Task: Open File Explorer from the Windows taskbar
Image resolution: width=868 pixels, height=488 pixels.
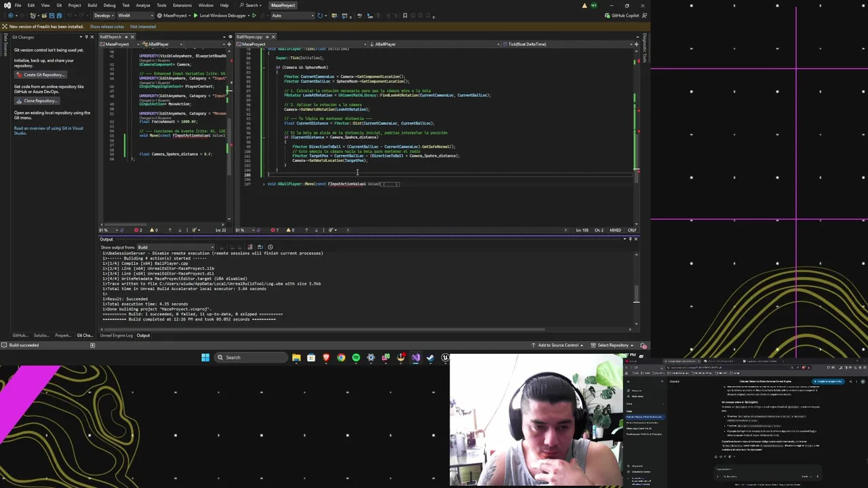Action: (296, 358)
